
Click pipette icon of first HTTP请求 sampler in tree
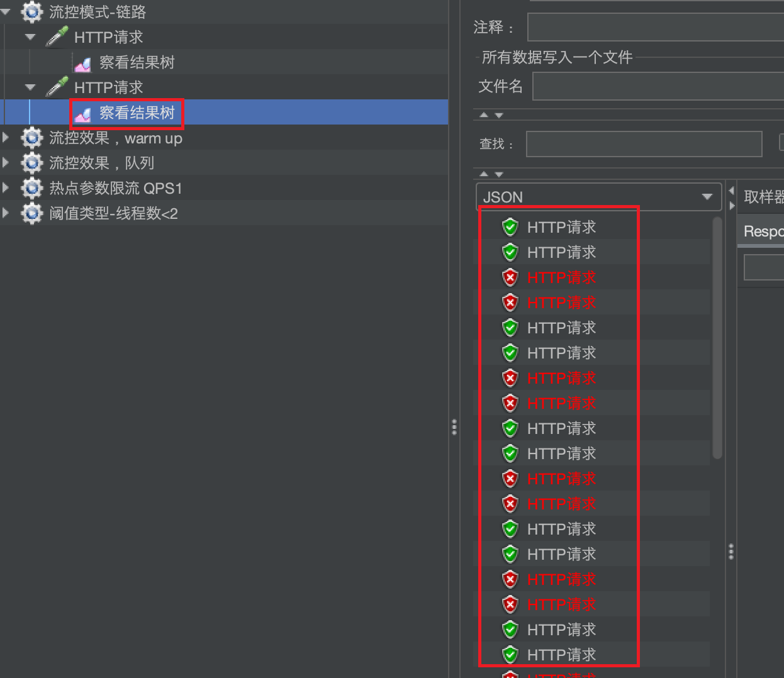click(57, 36)
